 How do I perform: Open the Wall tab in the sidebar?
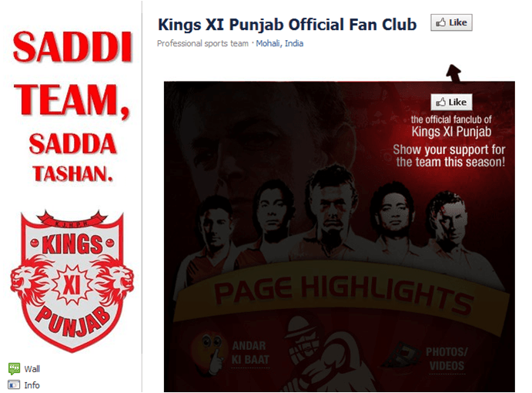coord(32,369)
